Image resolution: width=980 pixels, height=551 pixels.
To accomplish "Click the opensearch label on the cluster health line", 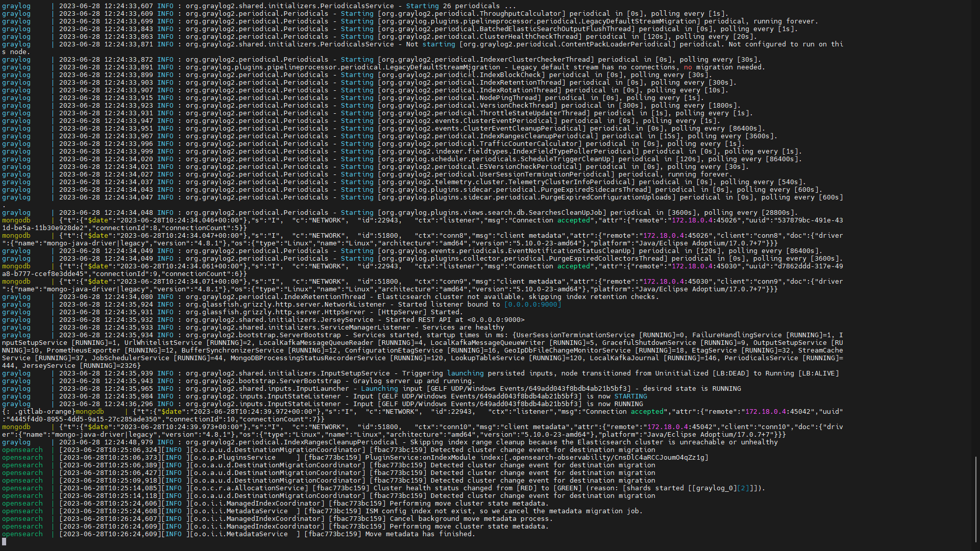I will (22, 488).
